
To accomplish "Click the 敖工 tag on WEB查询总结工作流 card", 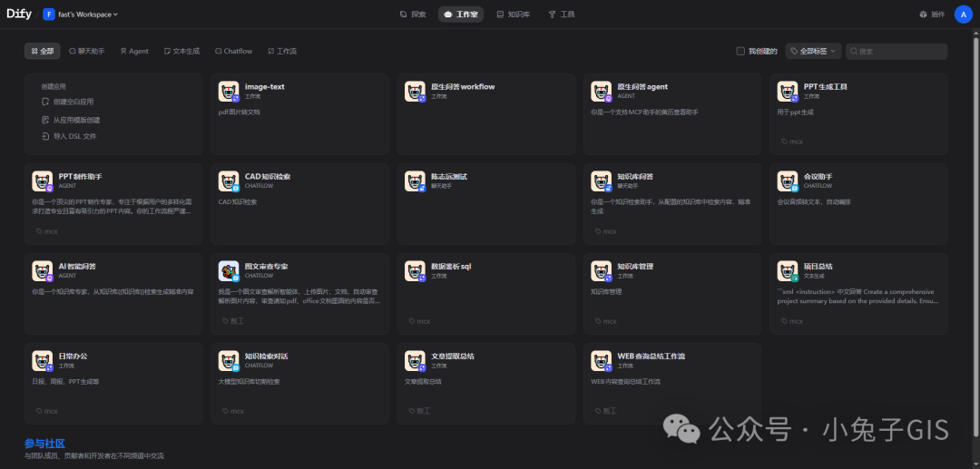I will tap(605, 412).
